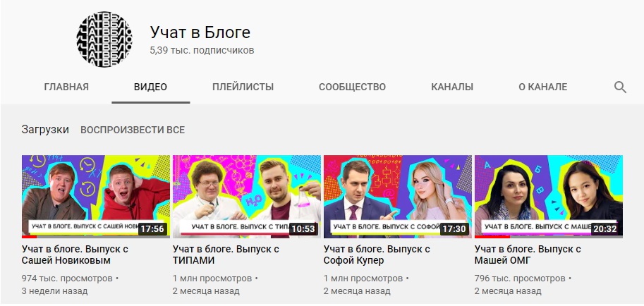Show the О КАНАЛЕ tab

(542, 87)
